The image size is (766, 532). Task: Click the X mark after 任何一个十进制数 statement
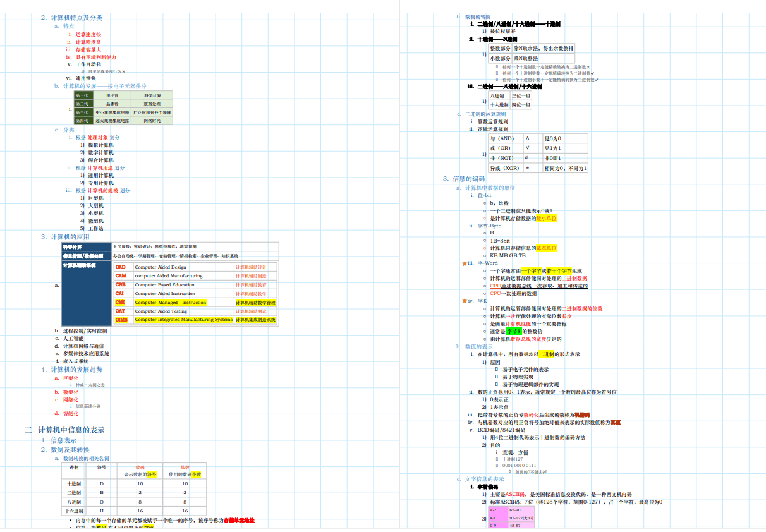pos(588,67)
